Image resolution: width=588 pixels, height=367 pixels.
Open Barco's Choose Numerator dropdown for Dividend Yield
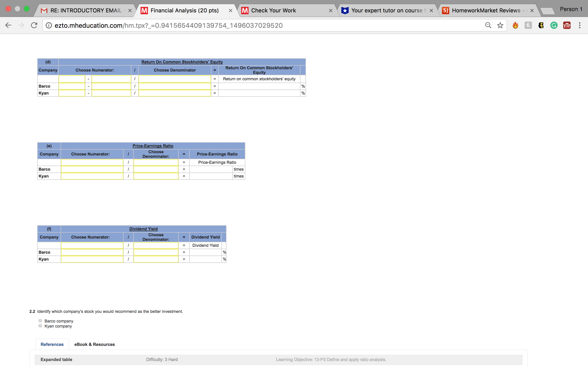click(92, 252)
